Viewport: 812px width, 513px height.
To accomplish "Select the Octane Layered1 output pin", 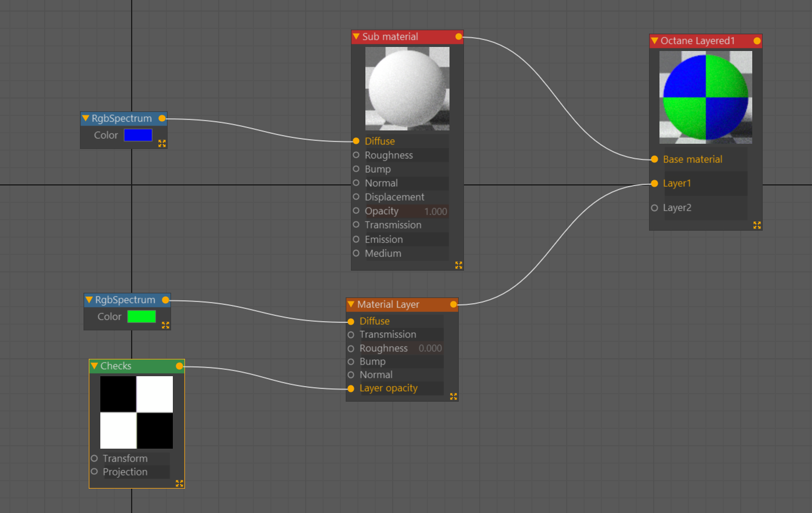I will [x=757, y=41].
